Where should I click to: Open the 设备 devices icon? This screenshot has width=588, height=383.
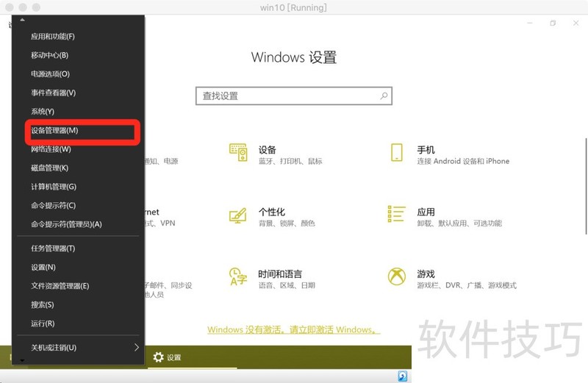coord(238,152)
